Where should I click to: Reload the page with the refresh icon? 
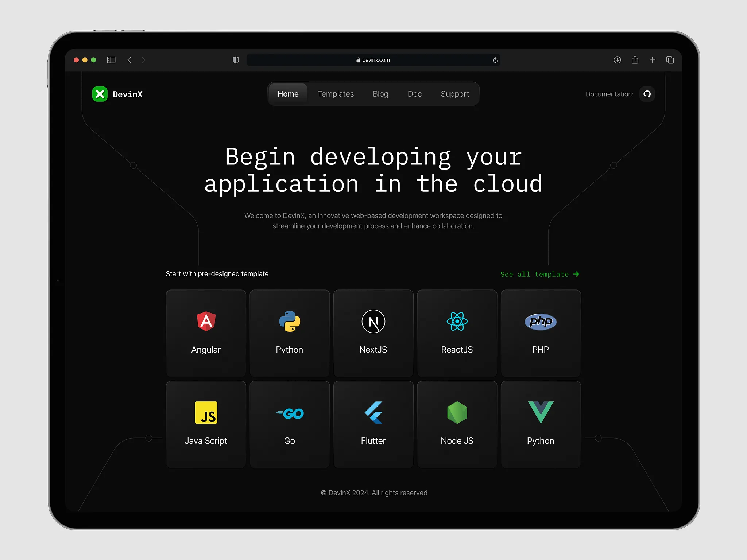[x=495, y=60]
